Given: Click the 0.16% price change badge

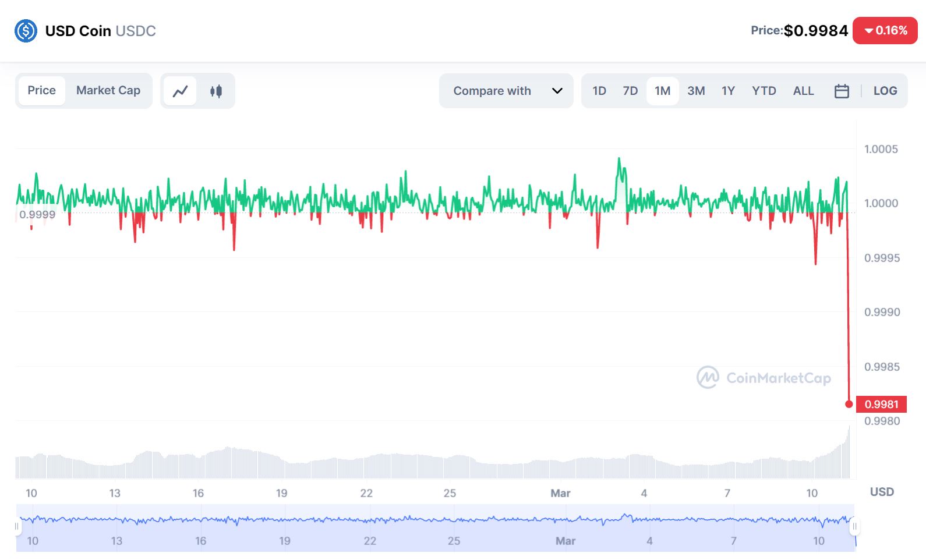Looking at the screenshot, I should click(x=885, y=30).
